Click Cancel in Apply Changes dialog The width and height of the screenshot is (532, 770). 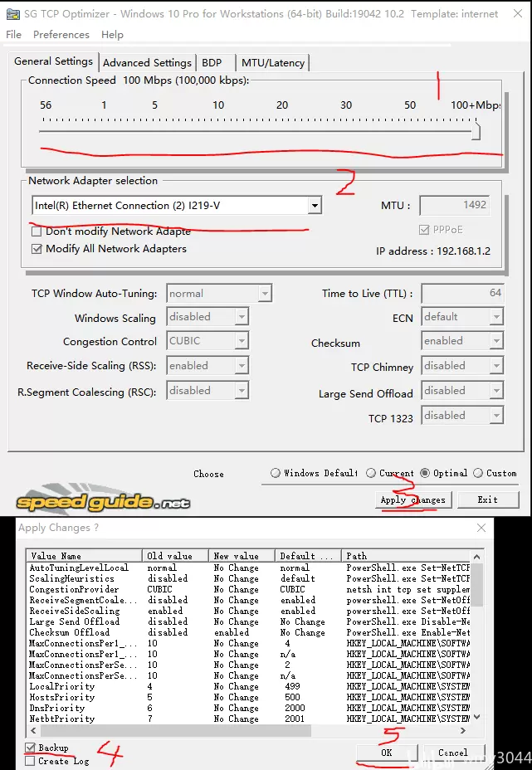(x=452, y=753)
